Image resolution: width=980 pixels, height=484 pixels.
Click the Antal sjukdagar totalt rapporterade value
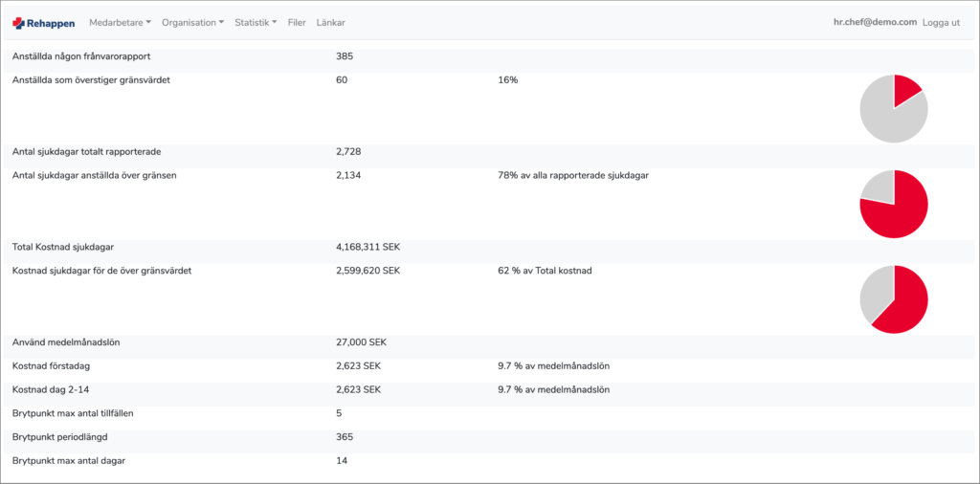(348, 152)
